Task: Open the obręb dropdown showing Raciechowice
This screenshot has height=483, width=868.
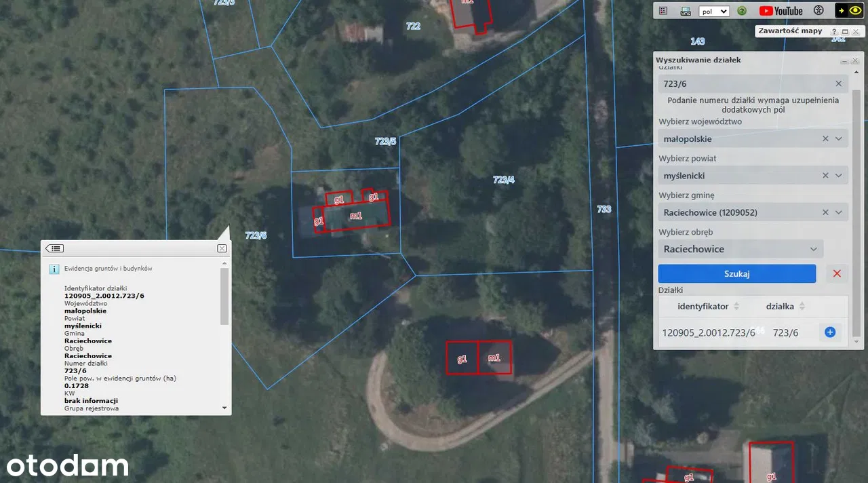Action: (x=813, y=249)
